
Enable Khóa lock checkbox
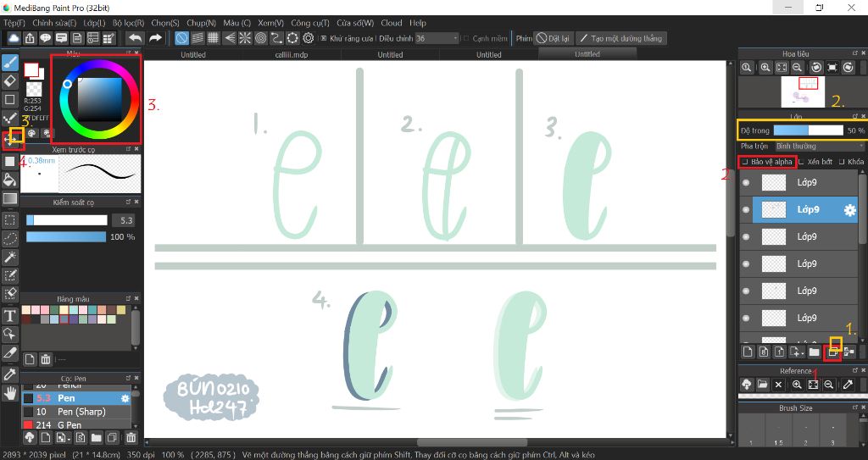coord(842,162)
